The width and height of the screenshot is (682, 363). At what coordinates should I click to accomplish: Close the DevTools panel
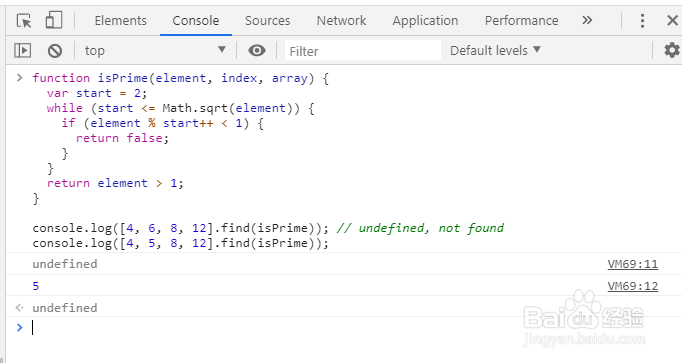point(672,20)
